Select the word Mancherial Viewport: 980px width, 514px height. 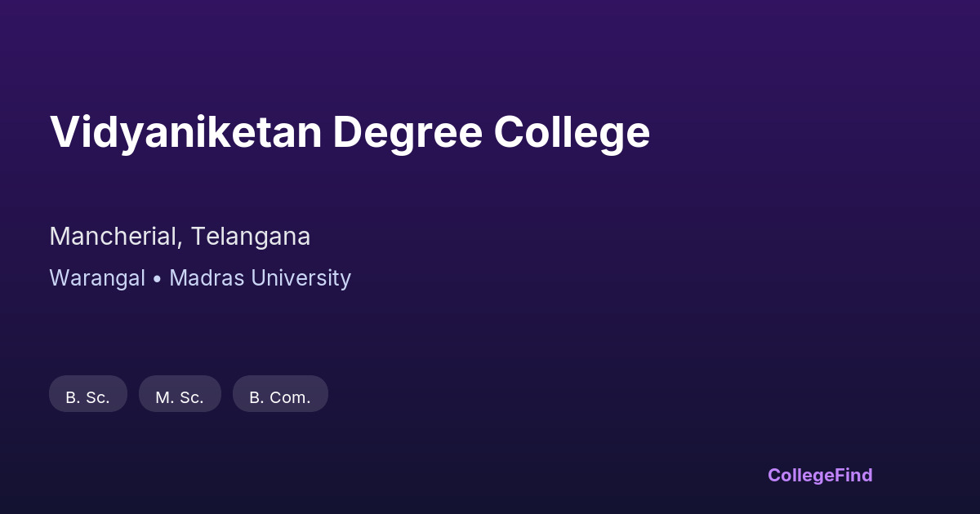point(114,237)
